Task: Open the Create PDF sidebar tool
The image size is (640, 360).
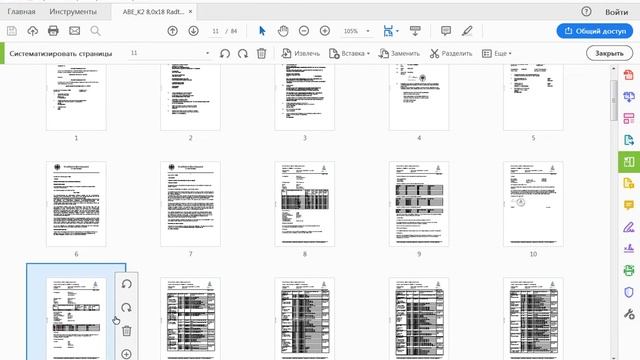Action: pos(629,75)
